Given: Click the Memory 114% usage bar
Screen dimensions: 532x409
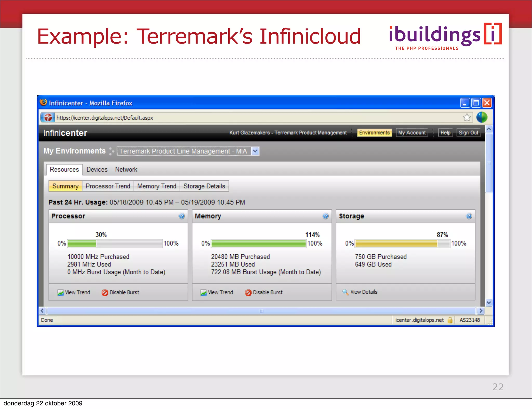Looking at the screenshot, I should click(x=258, y=243).
